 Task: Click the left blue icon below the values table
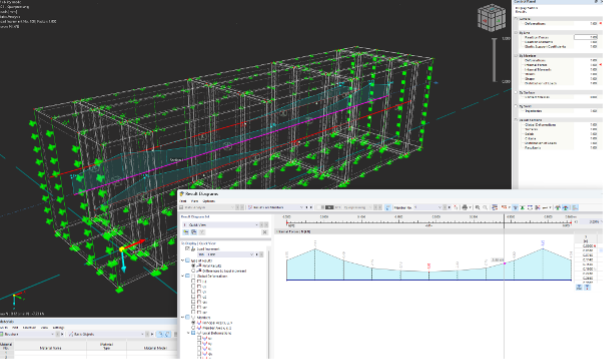[x=579, y=287]
